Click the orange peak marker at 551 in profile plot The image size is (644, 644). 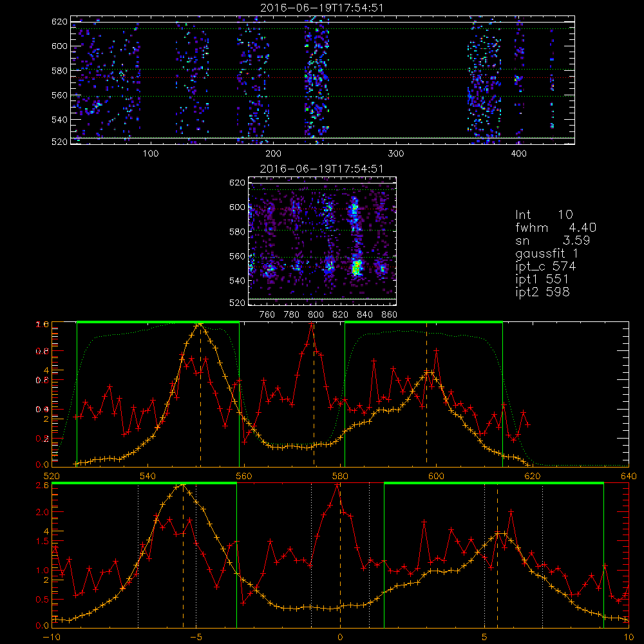(x=200, y=325)
